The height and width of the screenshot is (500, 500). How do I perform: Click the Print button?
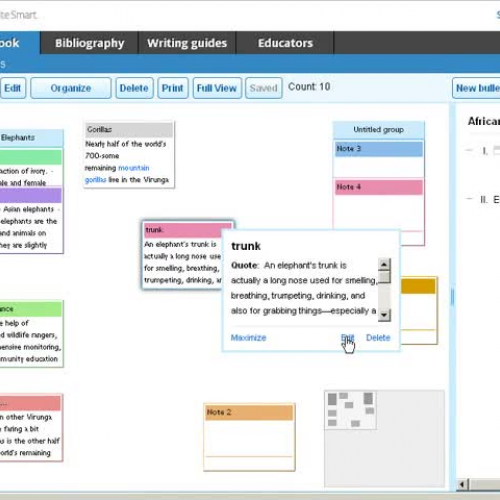click(x=173, y=88)
